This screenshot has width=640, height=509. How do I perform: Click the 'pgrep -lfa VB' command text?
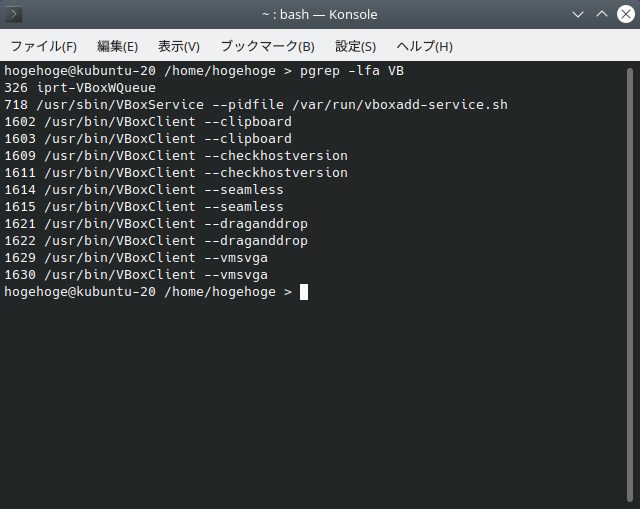click(352, 71)
